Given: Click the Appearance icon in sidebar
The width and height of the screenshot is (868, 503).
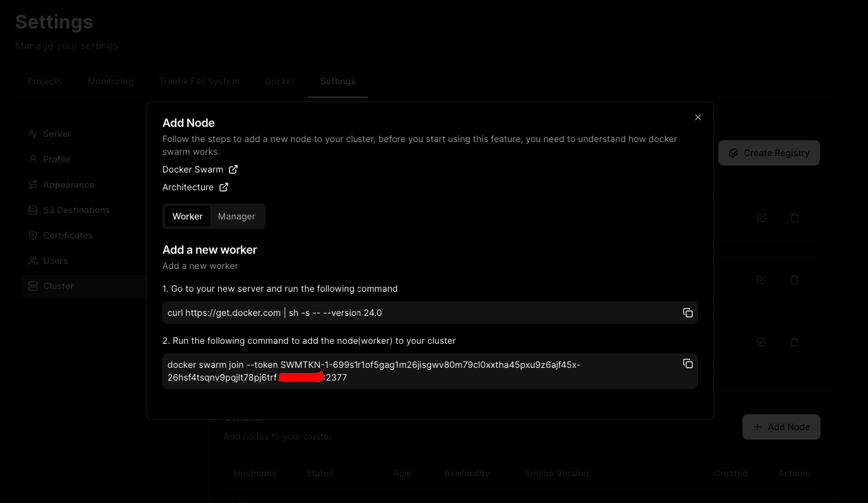Looking at the screenshot, I should (33, 185).
